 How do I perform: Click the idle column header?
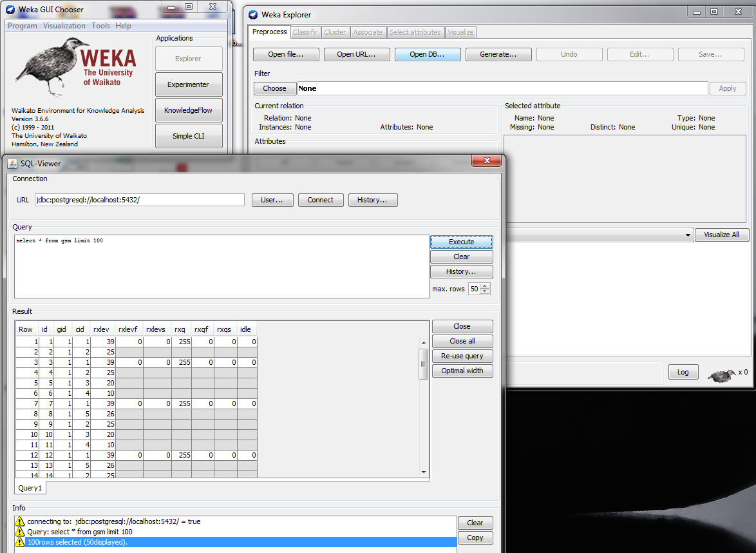pos(246,329)
